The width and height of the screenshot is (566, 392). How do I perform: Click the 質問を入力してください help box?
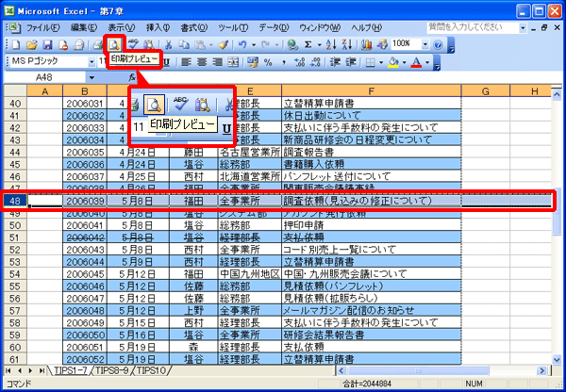coord(473,27)
